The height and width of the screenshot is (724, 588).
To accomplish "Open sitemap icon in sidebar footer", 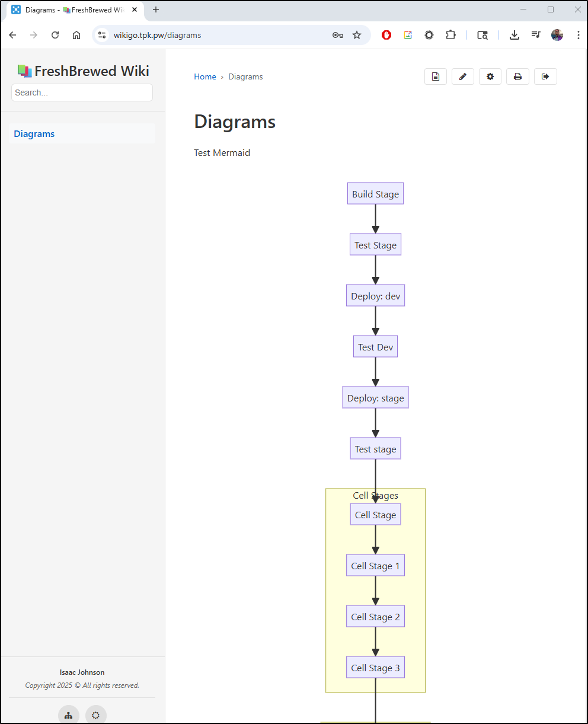I will 69,715.
